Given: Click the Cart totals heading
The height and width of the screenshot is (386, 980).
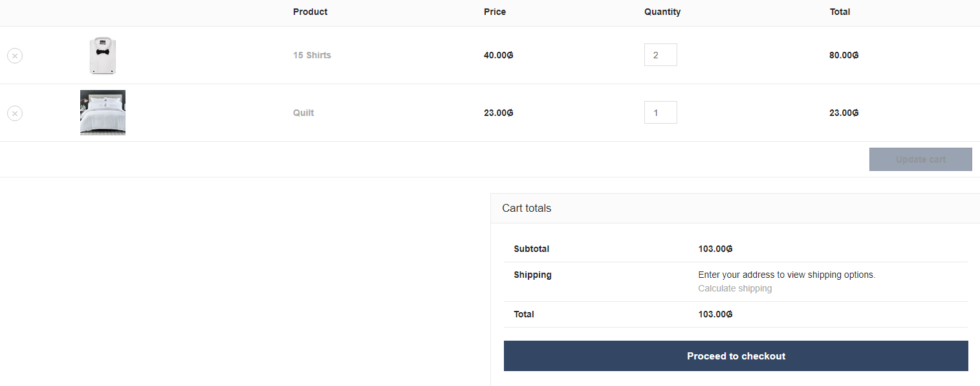Looking at the screenshot, I should click(527, 209).
